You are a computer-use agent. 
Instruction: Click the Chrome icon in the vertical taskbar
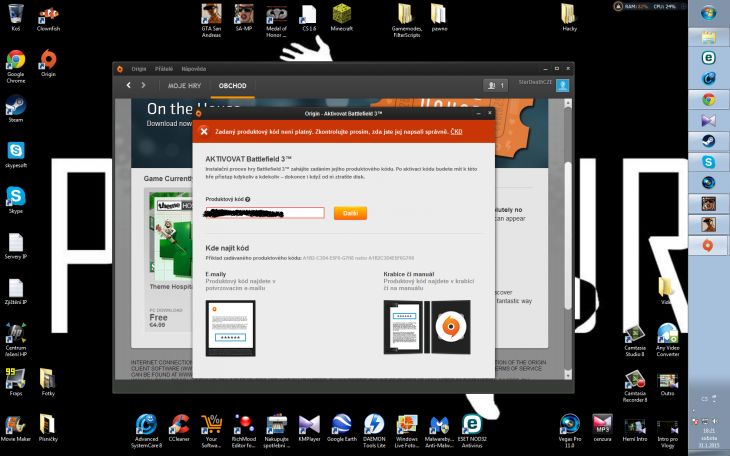709,99
